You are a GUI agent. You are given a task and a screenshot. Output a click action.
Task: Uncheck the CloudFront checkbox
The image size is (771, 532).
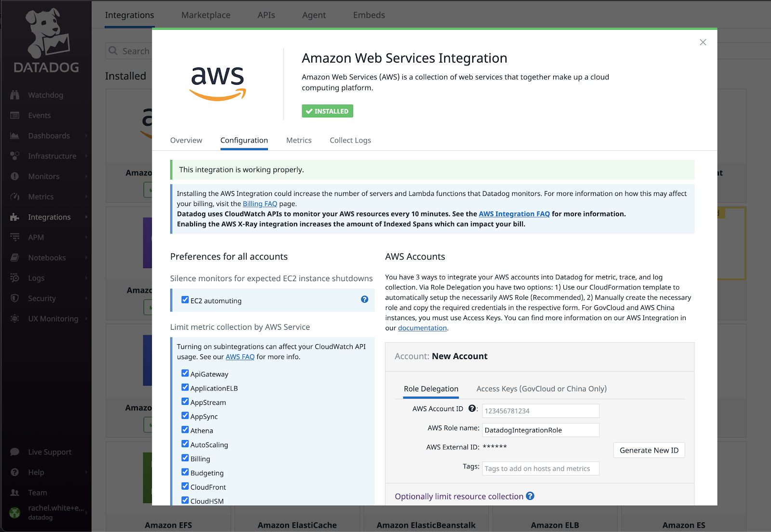185,486
